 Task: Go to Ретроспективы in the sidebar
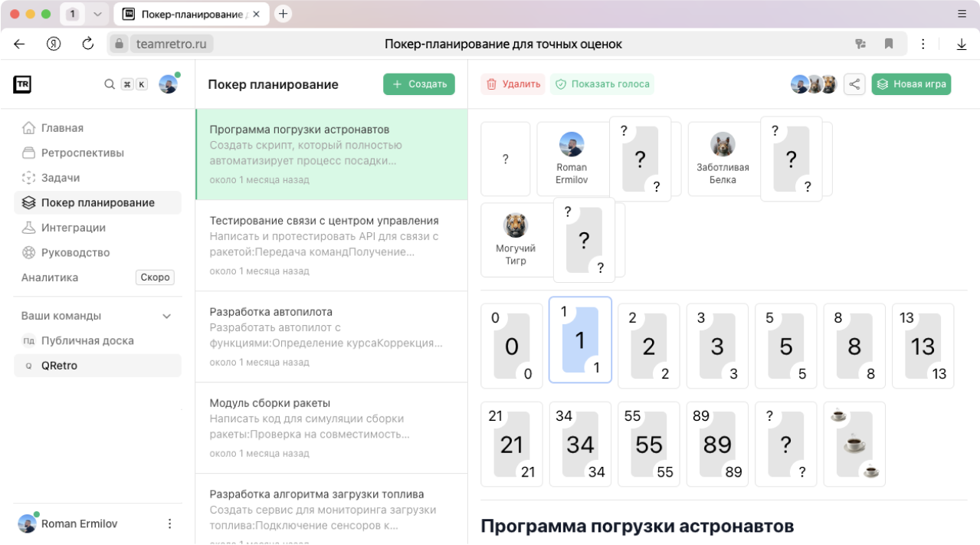pos(82,153)
